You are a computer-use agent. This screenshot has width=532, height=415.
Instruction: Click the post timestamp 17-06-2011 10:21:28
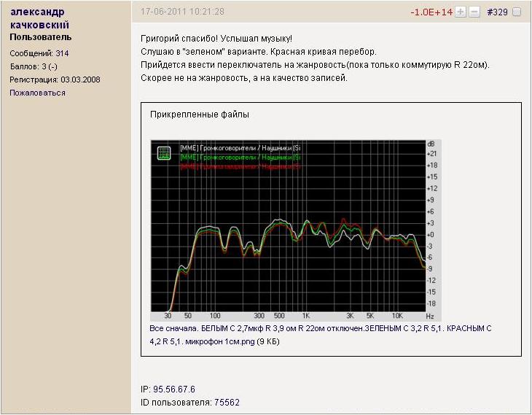[182, 12]
